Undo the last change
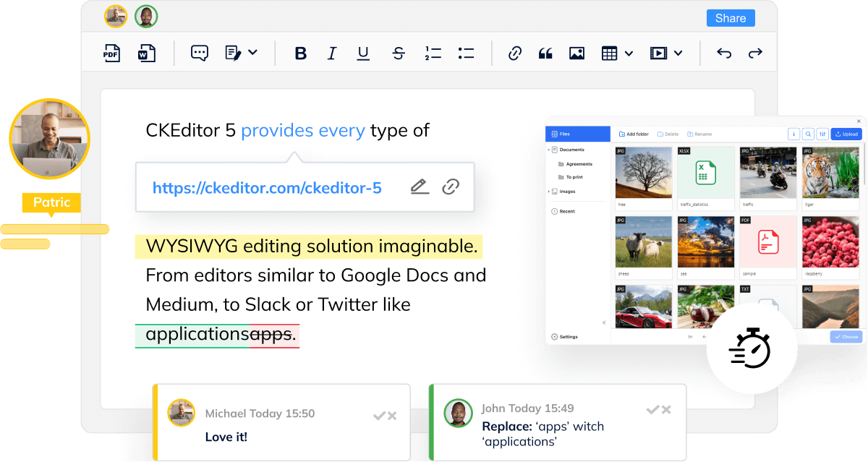Image resolution: width=868 pixels, height=462 pixels. point(723,53)
